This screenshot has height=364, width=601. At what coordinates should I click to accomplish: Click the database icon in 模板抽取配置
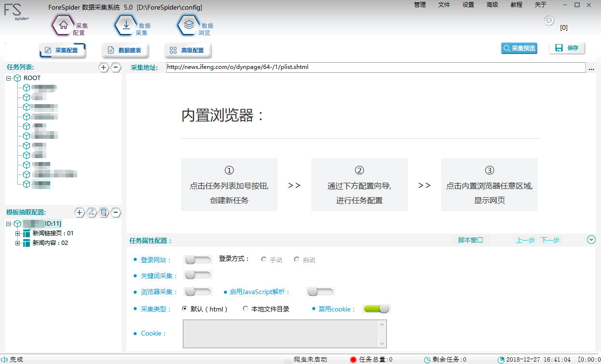point(104,213)
